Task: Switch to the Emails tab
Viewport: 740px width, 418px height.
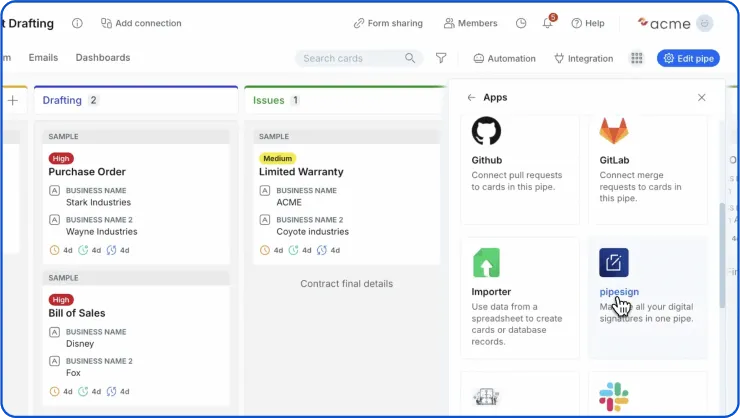Action: pos(43,58)
